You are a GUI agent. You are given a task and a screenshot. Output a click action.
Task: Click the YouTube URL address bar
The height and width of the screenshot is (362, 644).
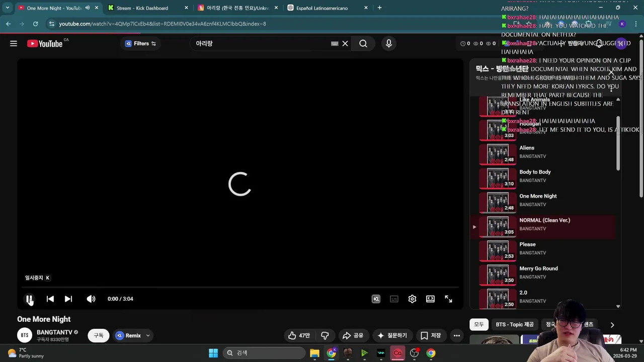click(x=163, y=24)
